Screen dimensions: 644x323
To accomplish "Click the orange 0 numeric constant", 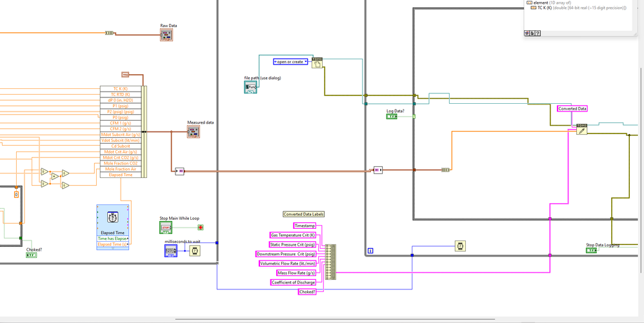I will tap(16, 194).
